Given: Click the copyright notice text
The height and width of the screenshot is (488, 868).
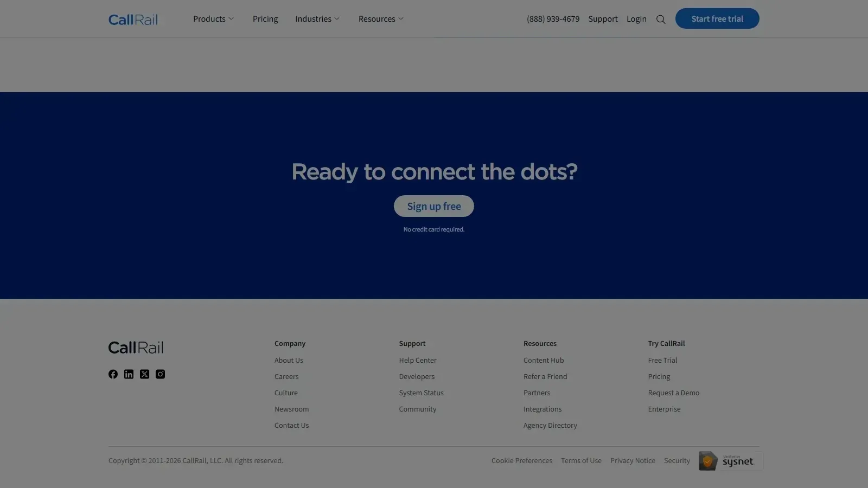Looking at the screenshot, I should [x=196, y=461].
